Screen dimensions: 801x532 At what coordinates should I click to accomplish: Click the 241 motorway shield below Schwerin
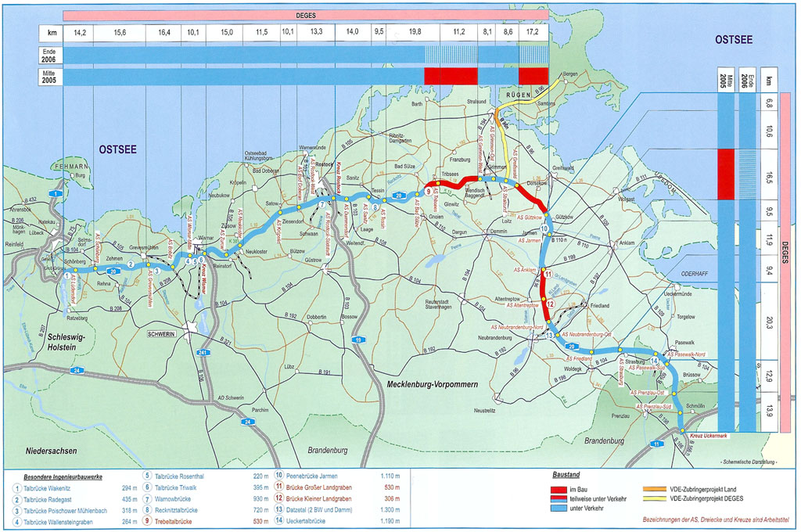pyautogui.click(x=203, y=353)
